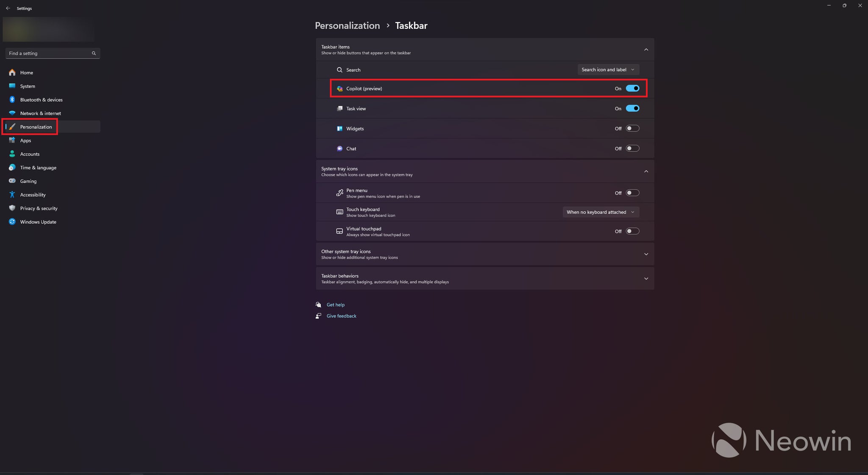This screenshot has height=475, width=868.
Task: Click the Copilot (preview) icon in taskbar items
Action: 339,88
